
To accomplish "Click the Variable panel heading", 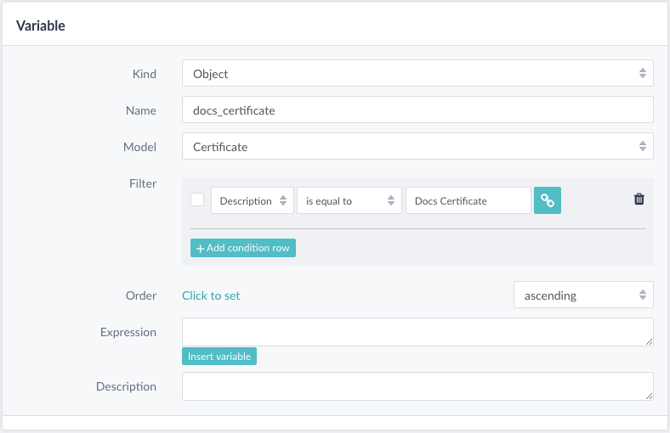I will 41,26.
